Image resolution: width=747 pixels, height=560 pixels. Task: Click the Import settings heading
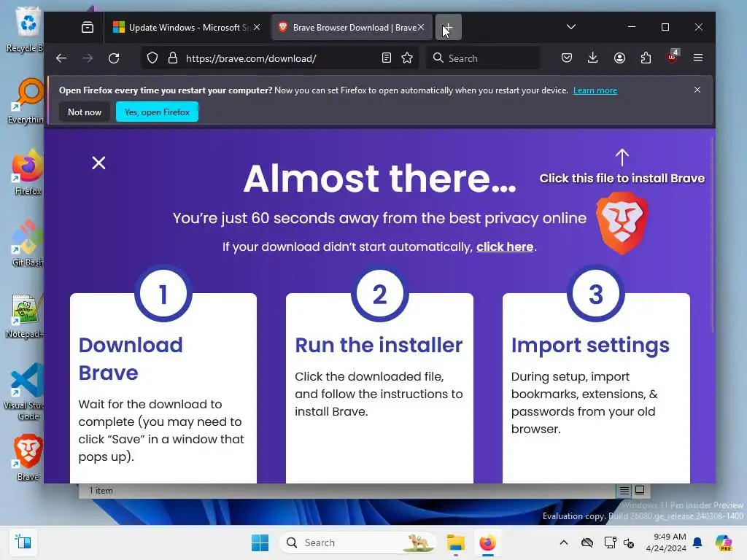coord(590,346)
